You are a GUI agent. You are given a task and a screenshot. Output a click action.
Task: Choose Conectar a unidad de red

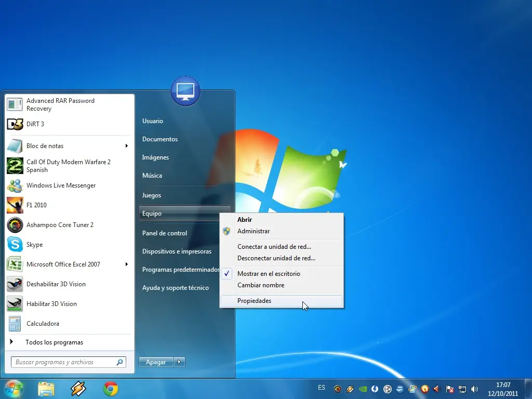282,247
